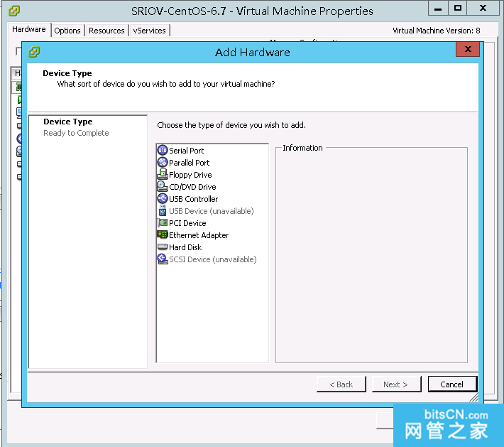Viewport: 504px width, 447px height.
Task: Switch to the vServices tab
Action: click(149, 31)
